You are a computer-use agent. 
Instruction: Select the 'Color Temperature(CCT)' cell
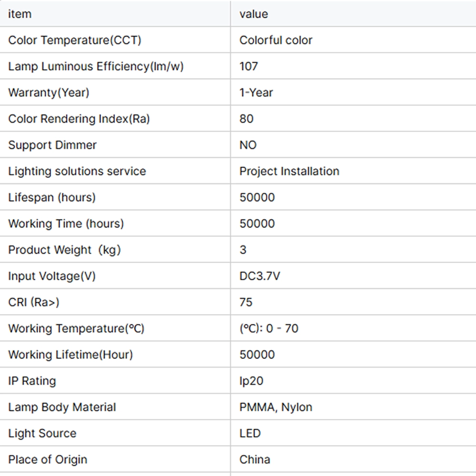tap(75, 40)
